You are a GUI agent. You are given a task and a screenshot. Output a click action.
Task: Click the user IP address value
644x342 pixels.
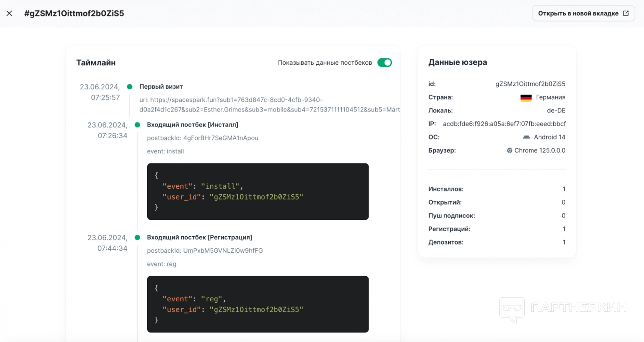click(x=504, y=124)
